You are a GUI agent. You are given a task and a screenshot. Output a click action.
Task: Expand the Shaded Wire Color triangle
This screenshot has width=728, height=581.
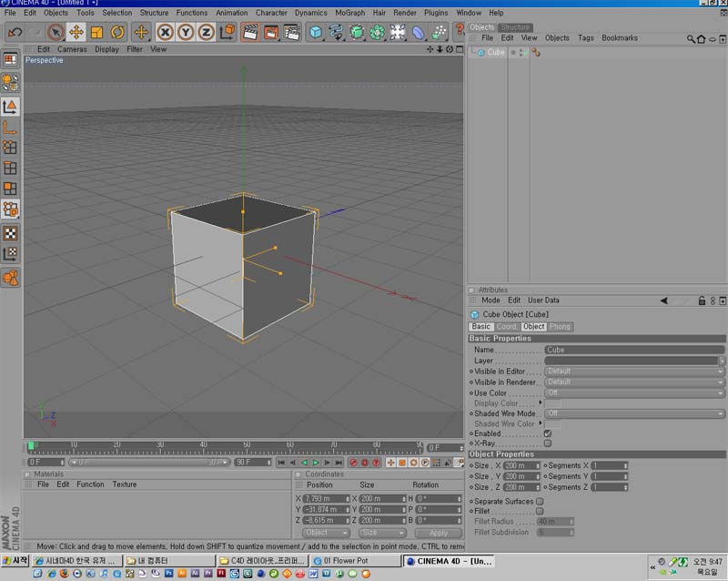541,423
